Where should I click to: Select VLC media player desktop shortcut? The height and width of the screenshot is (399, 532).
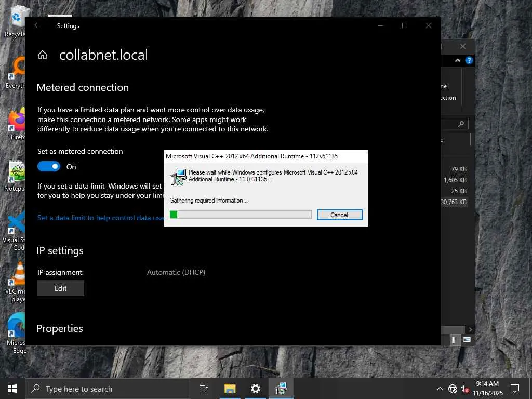pyautogui.click(x=15, y=282)
